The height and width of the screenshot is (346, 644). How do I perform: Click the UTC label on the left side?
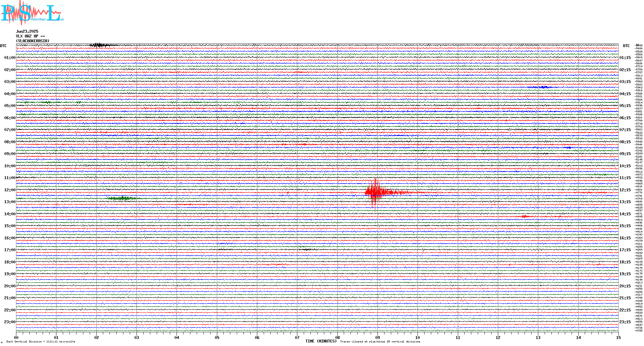3,46
